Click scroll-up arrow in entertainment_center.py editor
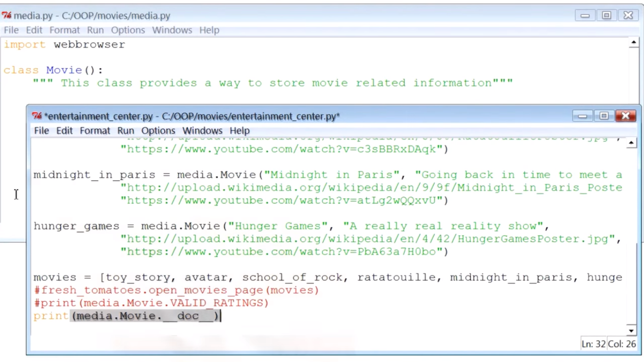This screenshot has height=362, width=644. (632, 143)
